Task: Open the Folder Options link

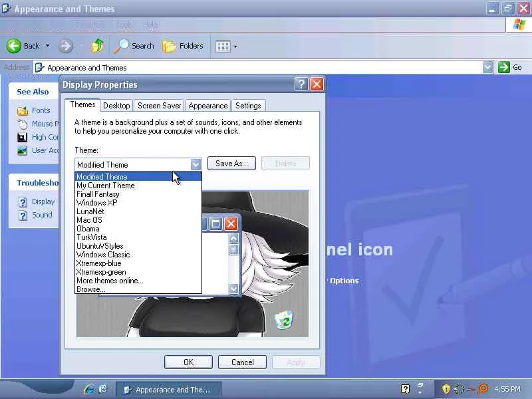Action: coord(344,281)
